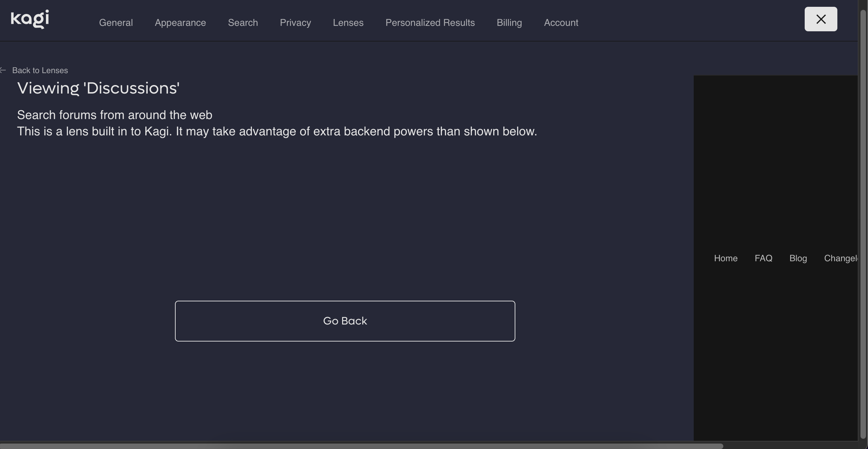Click the horizontal scrollbar at the bottom

coord(361,446)
